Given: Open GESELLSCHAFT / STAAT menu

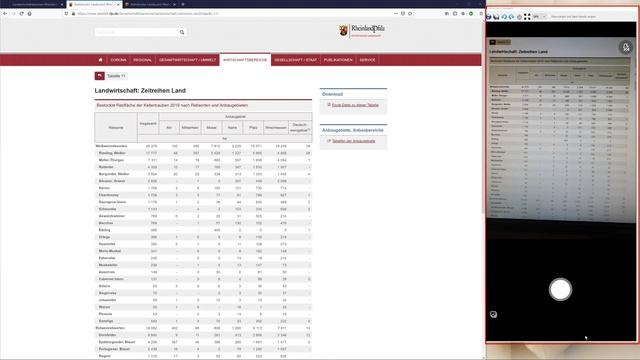Looking at the screenshot, I should [x=296, y=60].
